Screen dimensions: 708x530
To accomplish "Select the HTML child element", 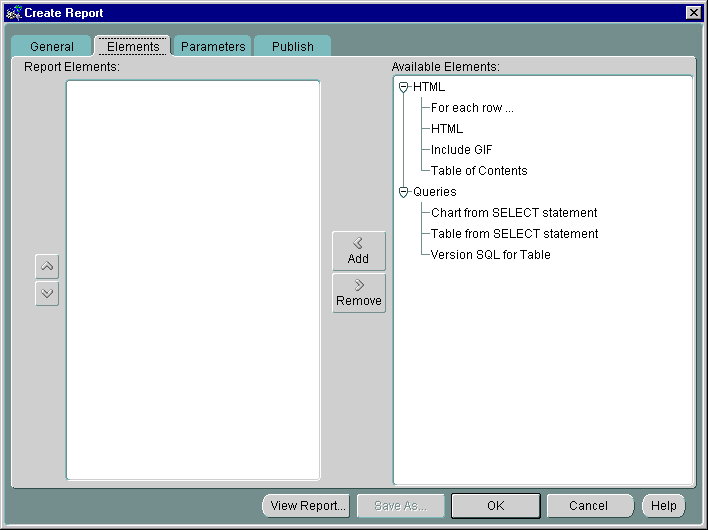I will tap(447, 129).
